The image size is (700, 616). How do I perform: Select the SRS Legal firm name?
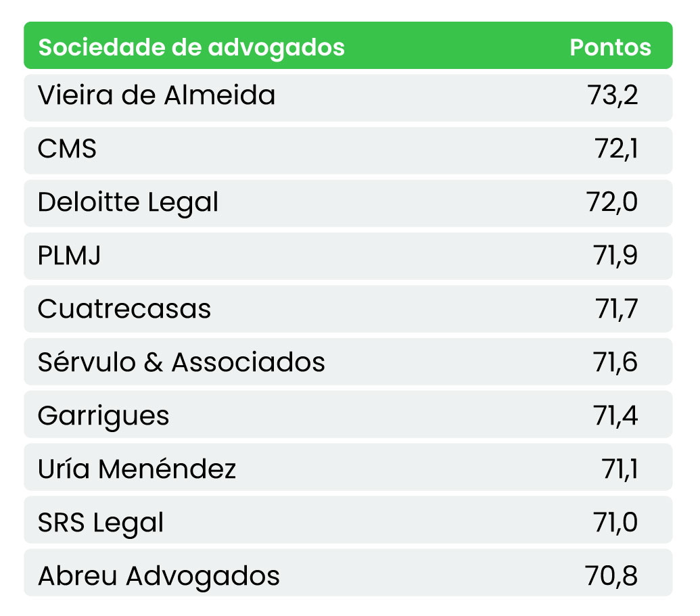pos(101,522)
